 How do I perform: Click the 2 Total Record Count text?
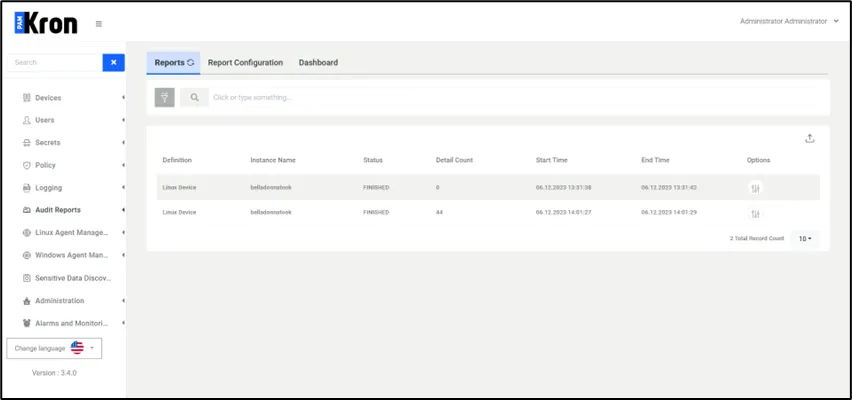757,239
